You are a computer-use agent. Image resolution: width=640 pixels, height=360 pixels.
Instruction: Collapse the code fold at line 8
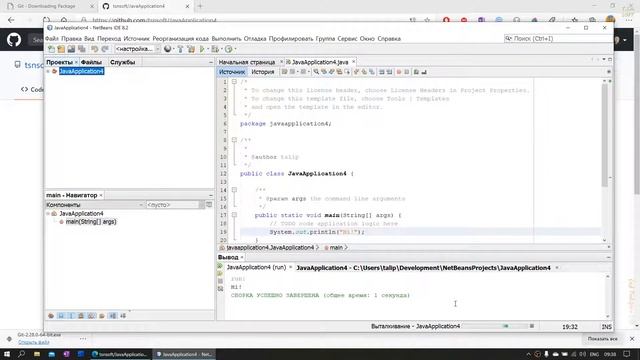pyautogui.click(x=234, y=140)
